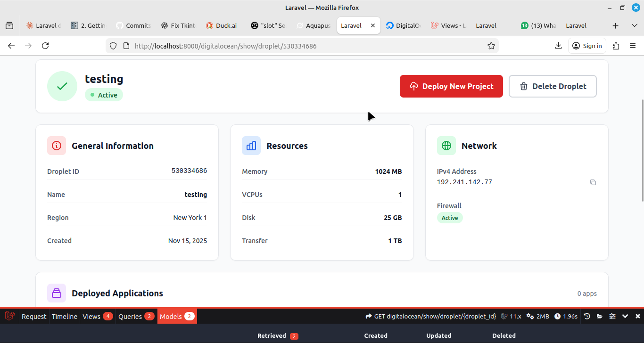
Task: Copy the IPv4 address using the copy icon
Action: point(593,182)
